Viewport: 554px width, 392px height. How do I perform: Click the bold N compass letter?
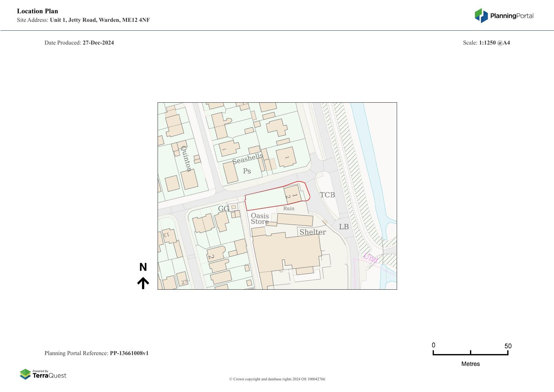[x=143, y=267]
